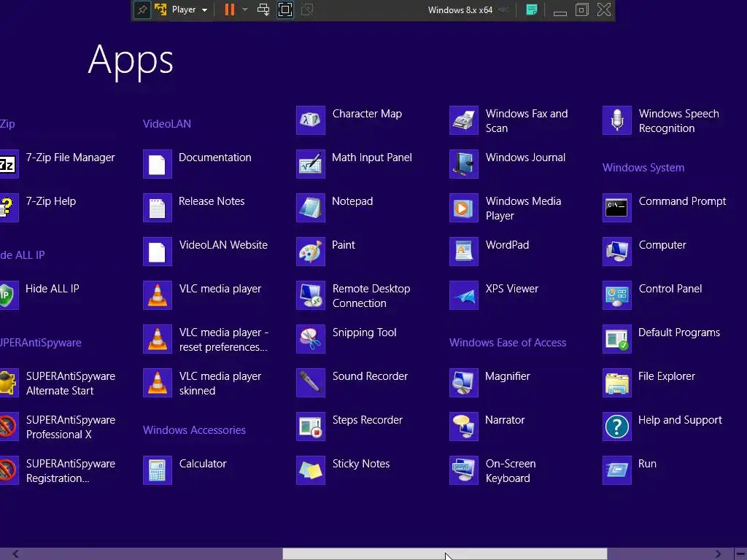The image size is (747, 560).
Task: Open On-Screen Keyboard icon
Action: pos(464,470)
